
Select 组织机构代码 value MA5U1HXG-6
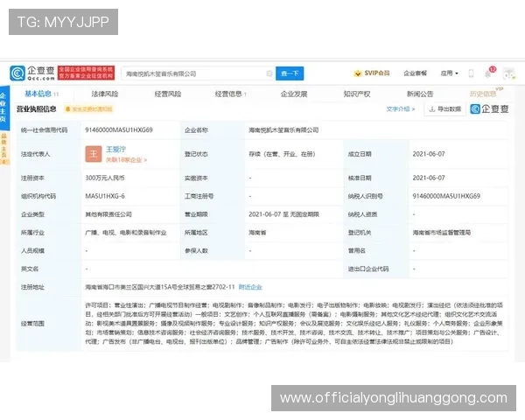pos(105,196)
